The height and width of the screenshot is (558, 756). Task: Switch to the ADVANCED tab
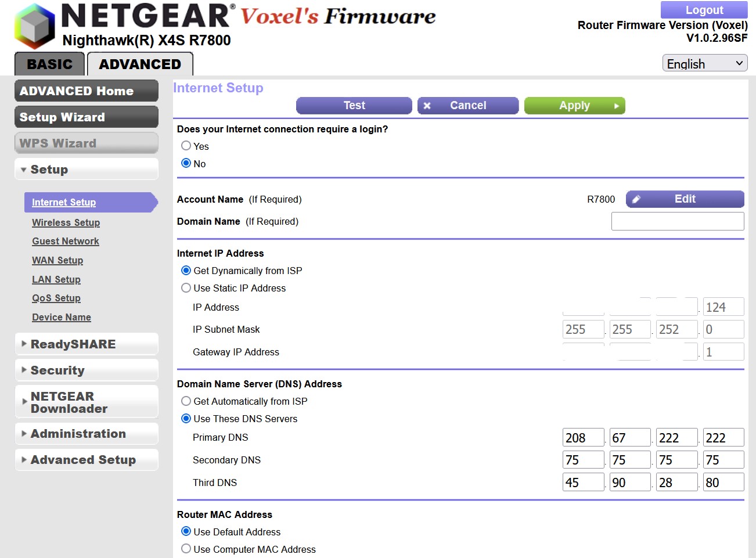coord(140,64)
